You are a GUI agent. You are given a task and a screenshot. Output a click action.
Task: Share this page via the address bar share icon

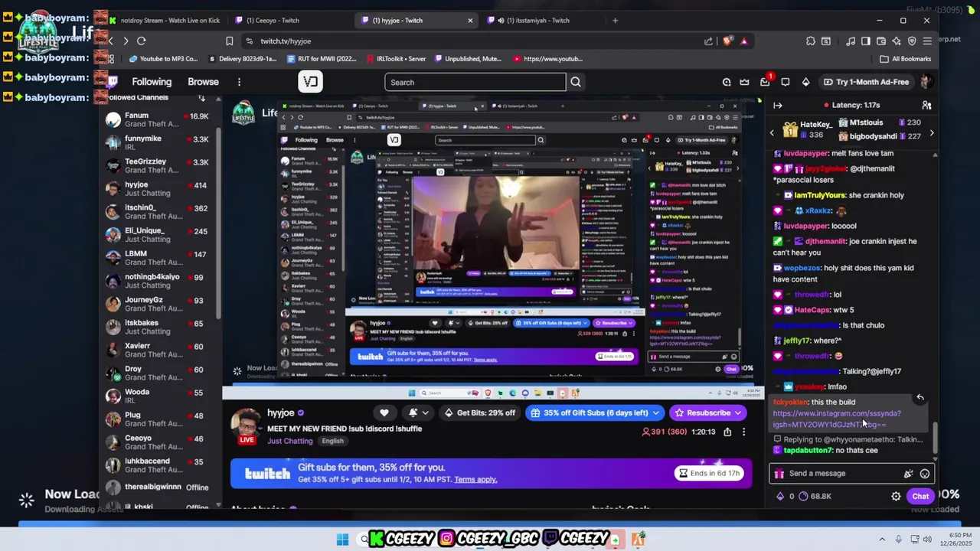pyautogui.click(x=708, y=41)
